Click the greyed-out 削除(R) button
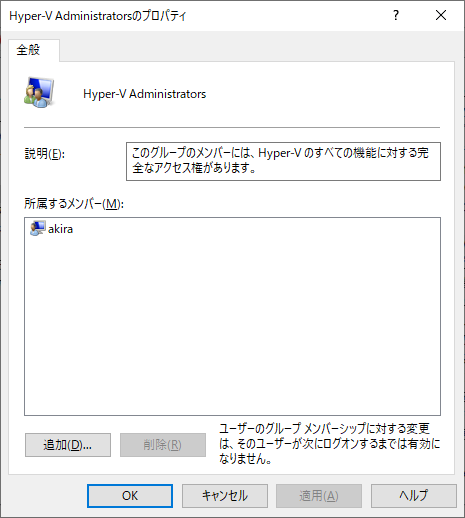Screen dimensions: 465x518 [x=163, y=445]
